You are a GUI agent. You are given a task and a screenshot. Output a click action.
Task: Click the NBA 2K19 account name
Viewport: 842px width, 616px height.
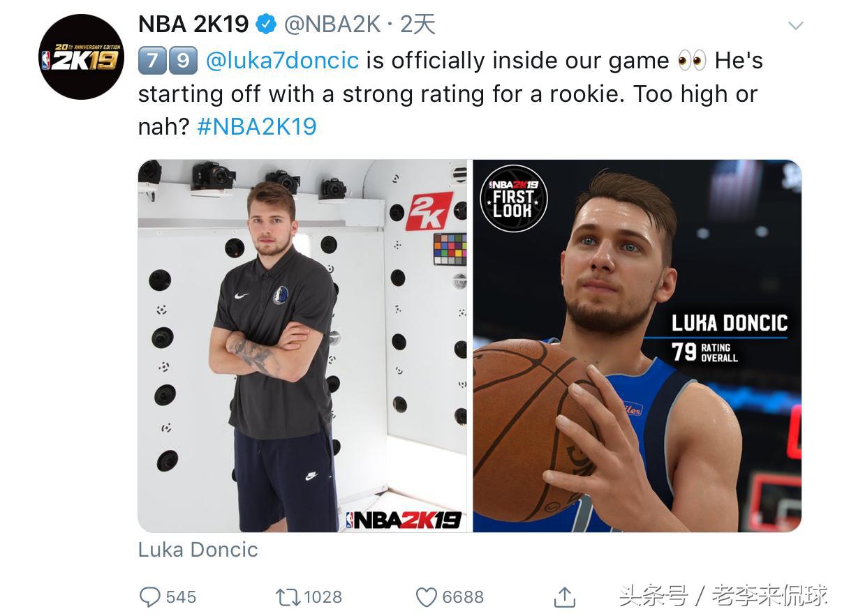[193, 25]
